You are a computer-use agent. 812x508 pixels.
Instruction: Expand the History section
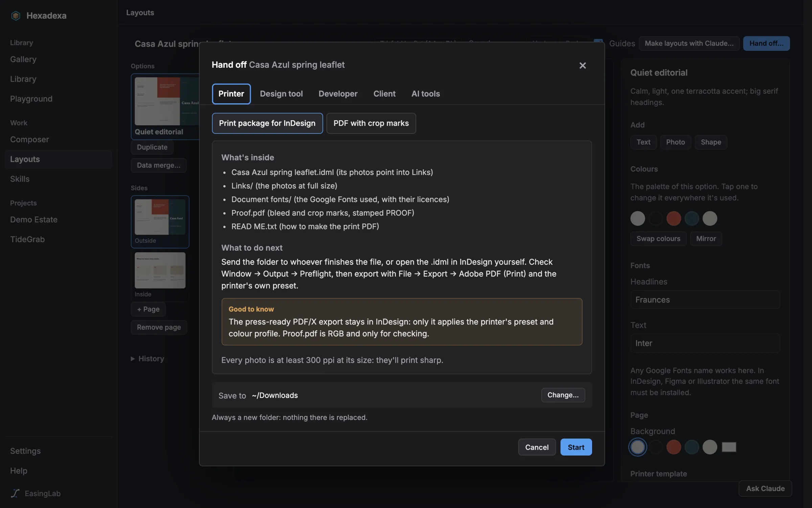pyautogui.click(x=148, y=358)
